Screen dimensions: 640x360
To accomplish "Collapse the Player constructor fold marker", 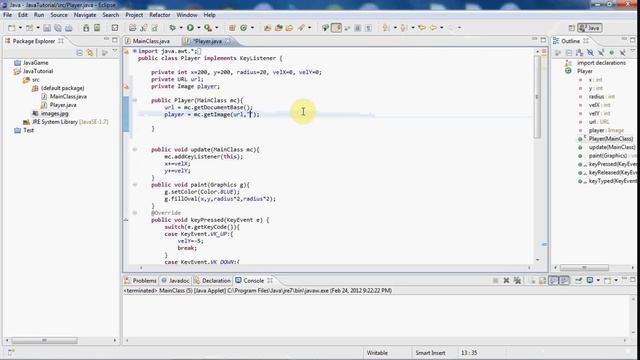I will [134, 100].
